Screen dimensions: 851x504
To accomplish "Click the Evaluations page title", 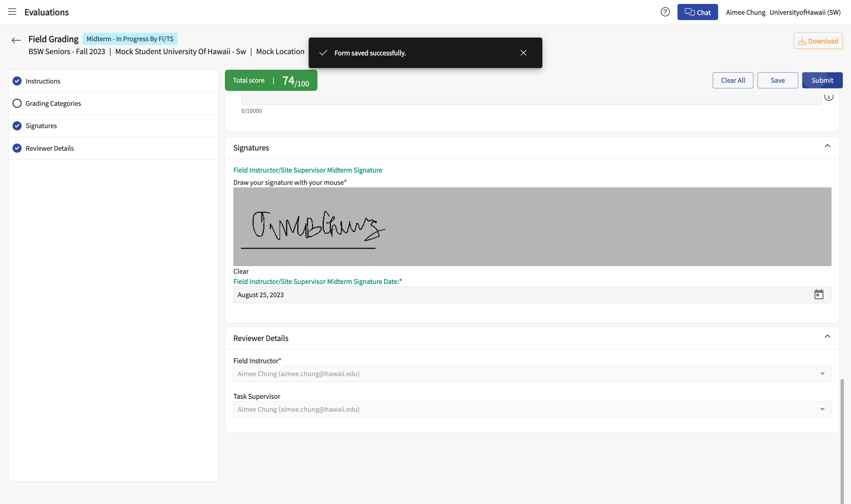I will (47, 12).
